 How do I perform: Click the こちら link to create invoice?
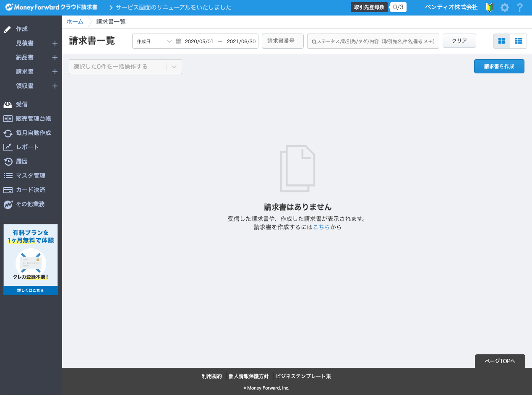321,227
